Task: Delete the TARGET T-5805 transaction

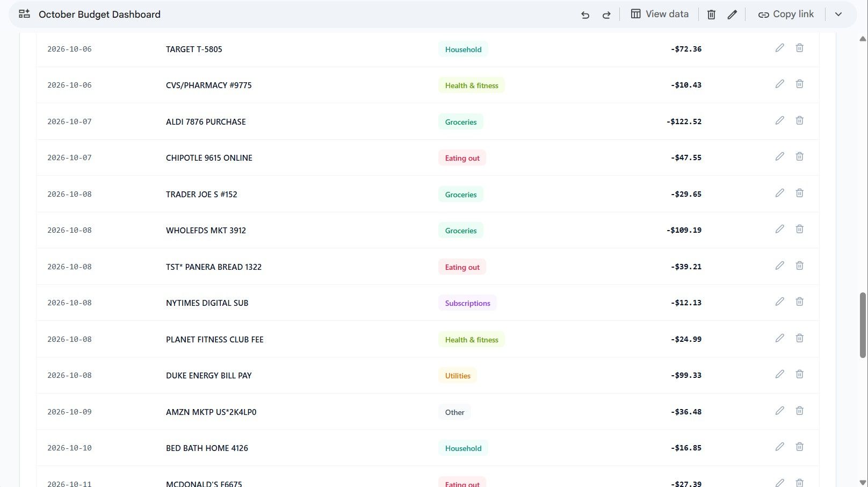Action: pyautogui.click(x=800, y=48)
